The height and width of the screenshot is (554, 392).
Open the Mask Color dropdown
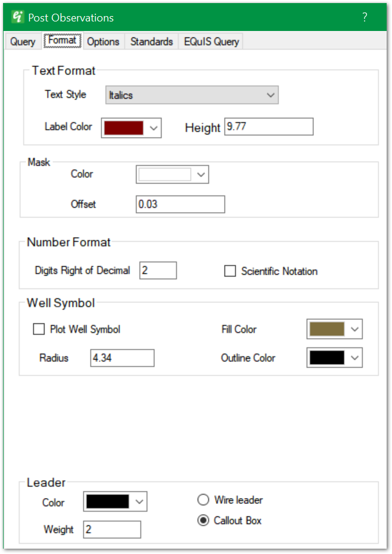pyautogui.click(x=172, y=175)
